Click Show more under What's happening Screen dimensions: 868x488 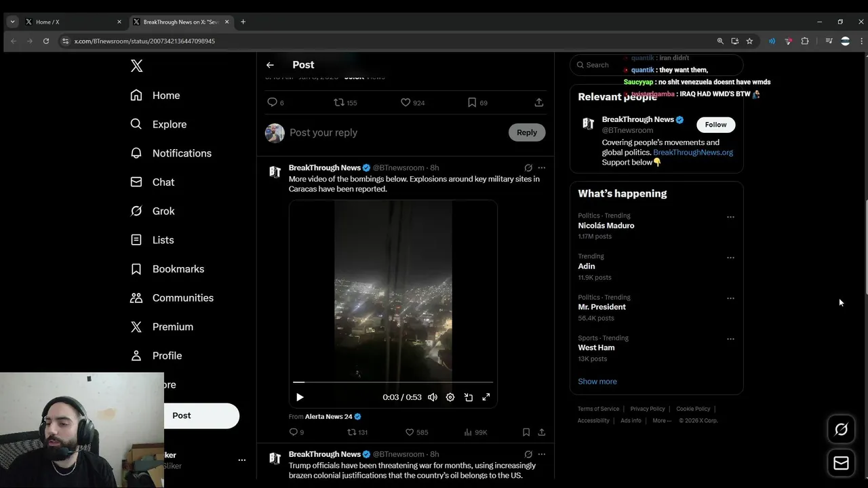coord(597,382)
